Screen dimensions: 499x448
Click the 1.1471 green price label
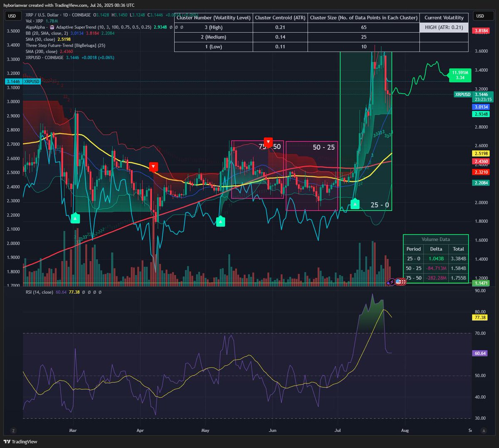[x=481, y=283]
